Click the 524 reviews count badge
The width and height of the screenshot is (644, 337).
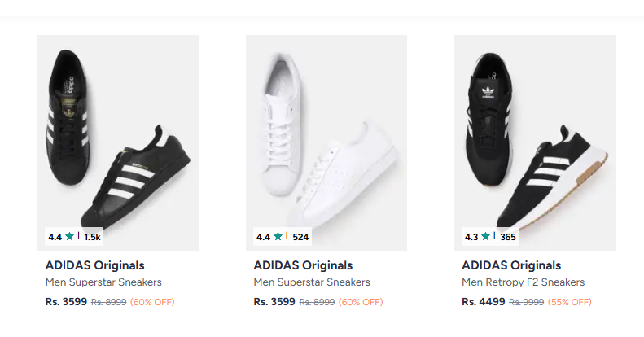click(x=300, y=237)
